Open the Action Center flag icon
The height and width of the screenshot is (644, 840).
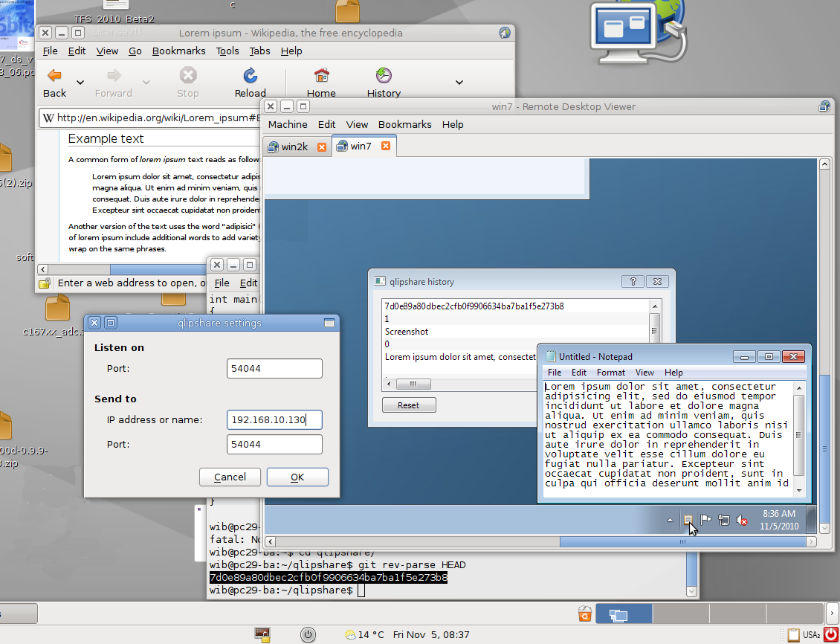(706, 520)
